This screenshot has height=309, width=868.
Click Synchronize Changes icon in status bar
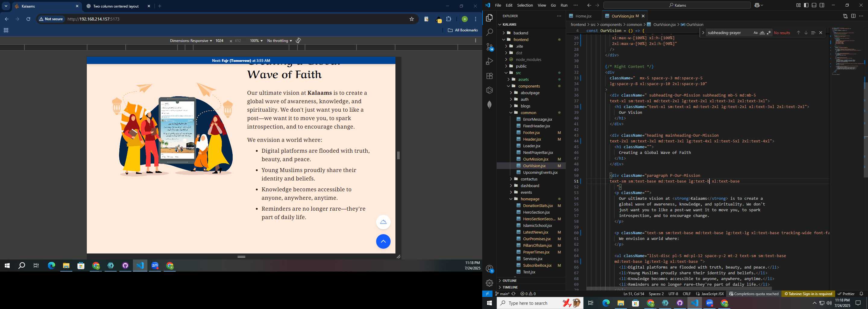pyautogui.click(x=514, y=294)
